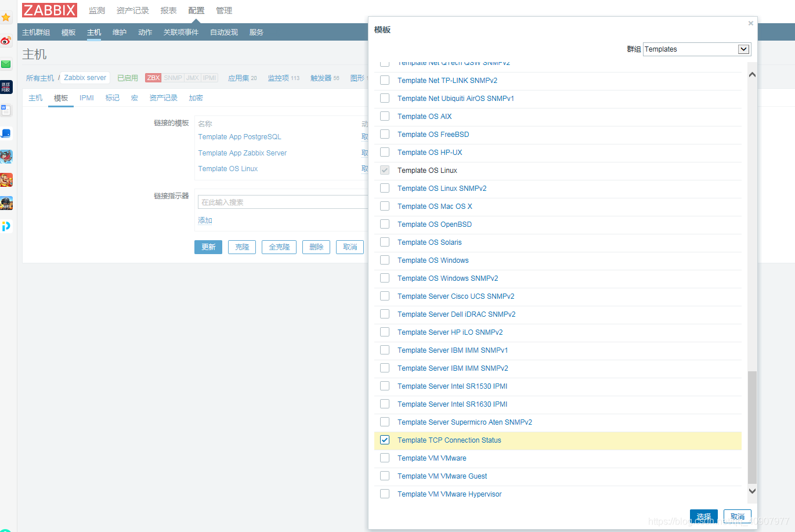Screen dimensions: 795x532
Task: Open the 报表 top menu
Action: (169, 10)
